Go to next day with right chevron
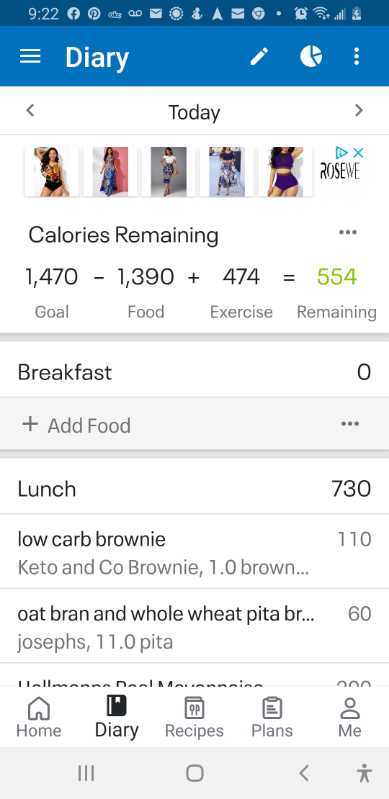Screen dimensions: 389x799 tap(359, 110)
